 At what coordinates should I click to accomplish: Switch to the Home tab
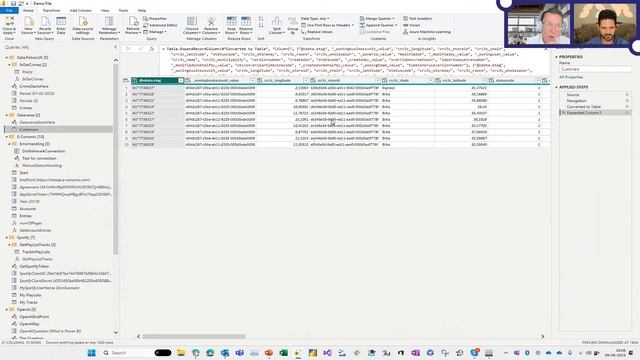28,10
